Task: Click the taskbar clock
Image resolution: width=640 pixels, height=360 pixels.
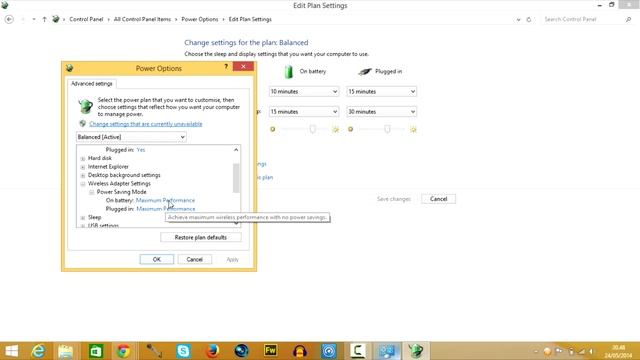Action: [618, 351]
